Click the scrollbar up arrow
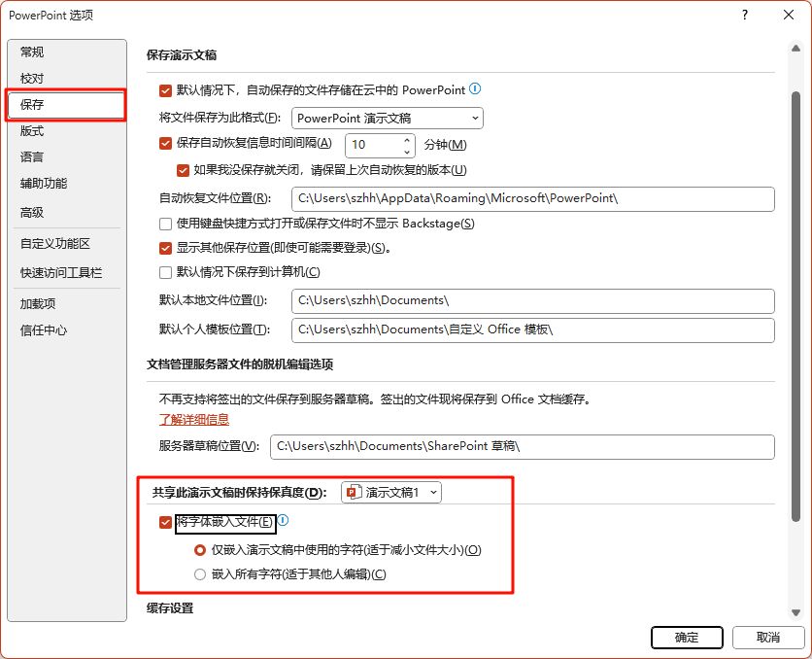Viewport: 812px width, 659px height. click(x=795, y=49)
